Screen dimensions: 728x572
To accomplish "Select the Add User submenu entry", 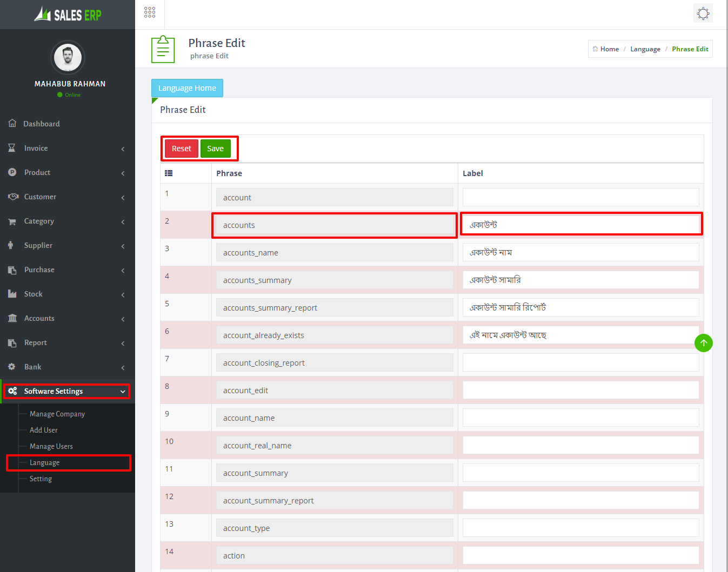I will (44, 430).
